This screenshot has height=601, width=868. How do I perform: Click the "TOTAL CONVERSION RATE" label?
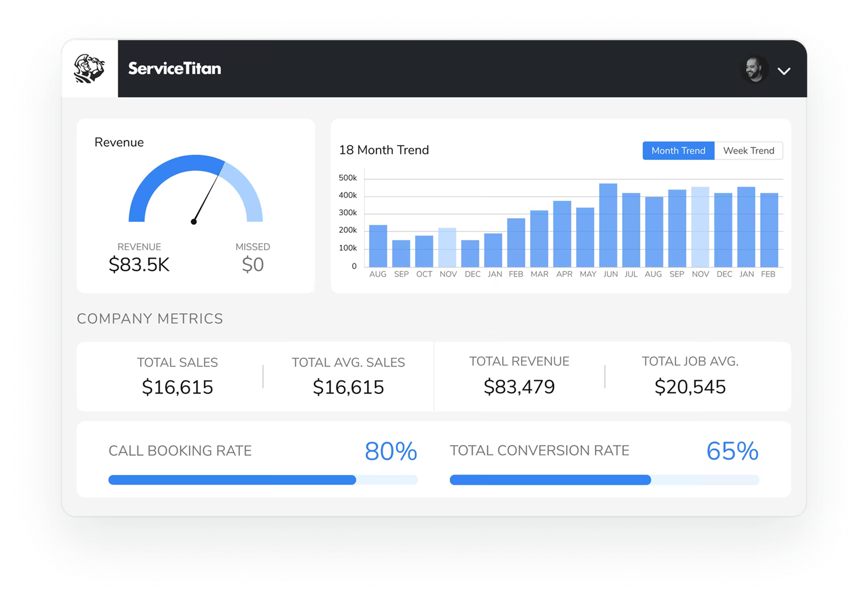coord(540,451)
